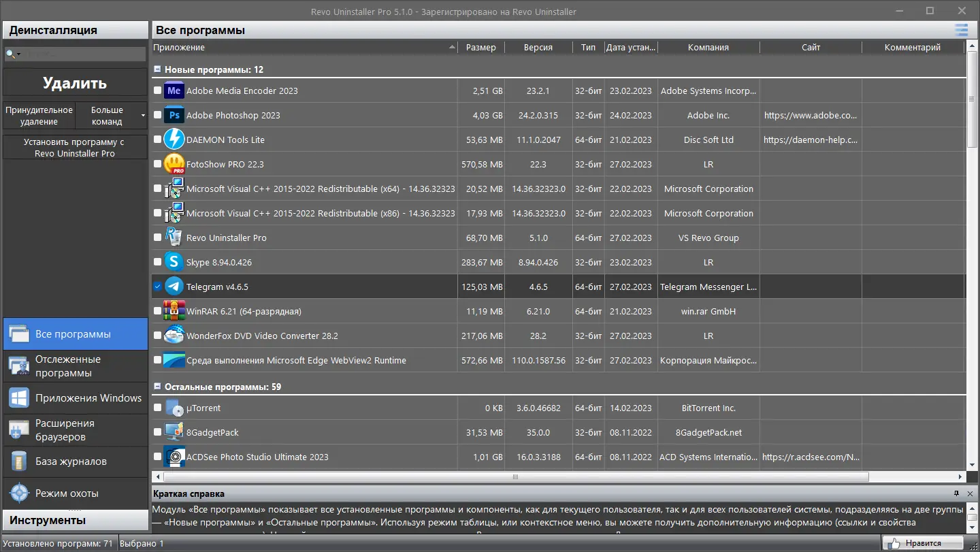This screenshot has height=552, width=980.
Task: Click the ACDSee Photo Studio icon
Action: click(174, 457)
